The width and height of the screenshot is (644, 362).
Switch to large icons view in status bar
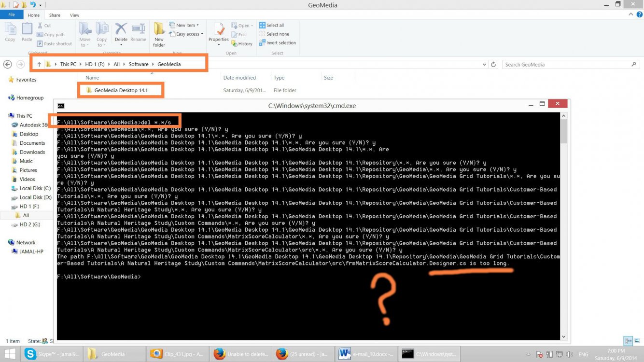(x=637, y=341)
